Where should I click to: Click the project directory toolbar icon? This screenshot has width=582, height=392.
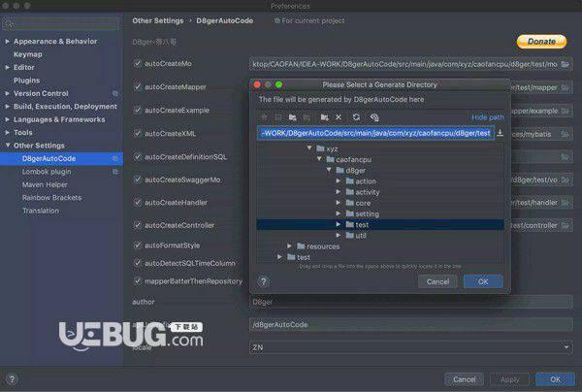(x=293, y=117)
